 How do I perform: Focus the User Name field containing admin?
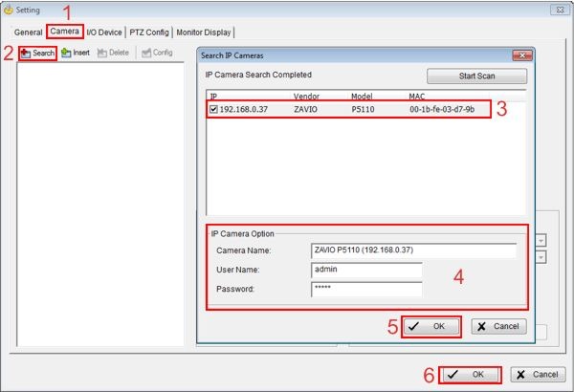pos(366,270)
